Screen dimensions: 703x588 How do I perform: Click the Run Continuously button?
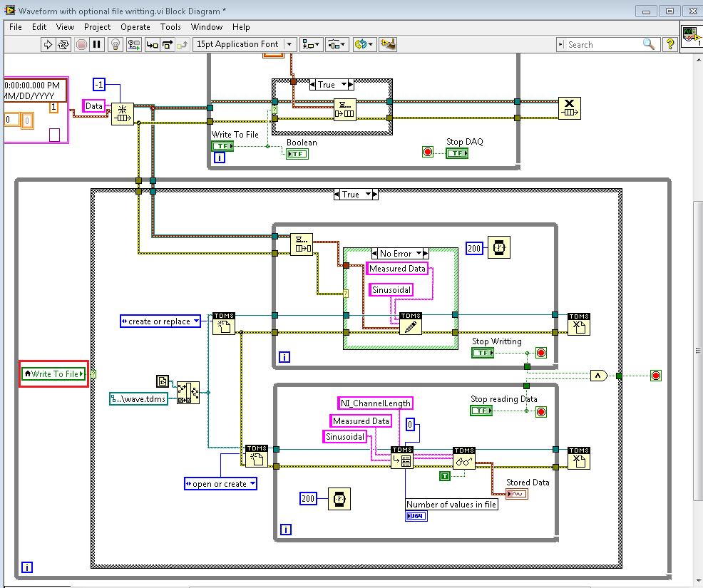coord(63,44)
